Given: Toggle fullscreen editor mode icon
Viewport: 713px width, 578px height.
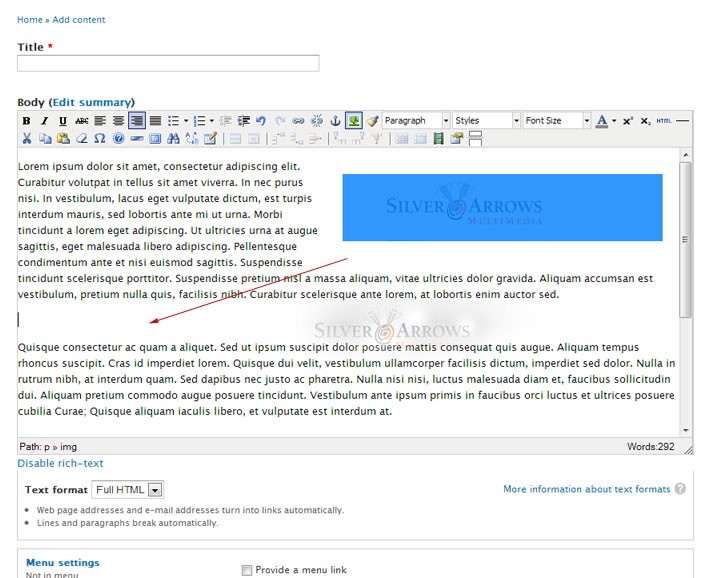Looking at the screenshot, I should (155, 138).
